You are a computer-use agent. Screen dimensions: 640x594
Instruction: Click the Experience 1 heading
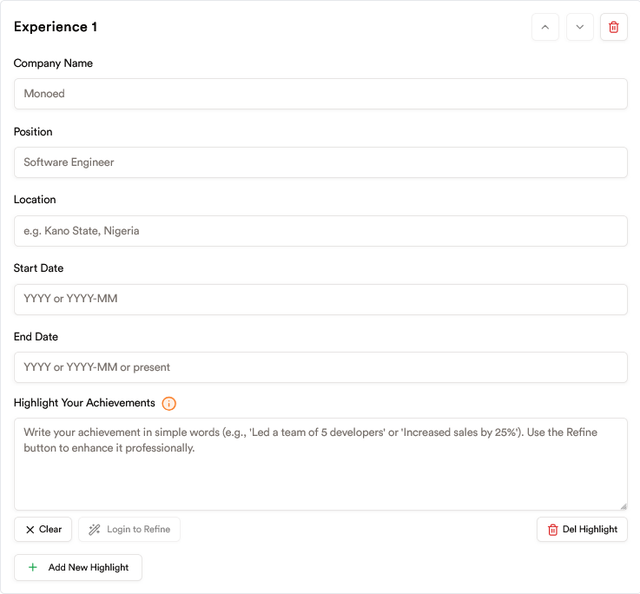pos(56,27)
